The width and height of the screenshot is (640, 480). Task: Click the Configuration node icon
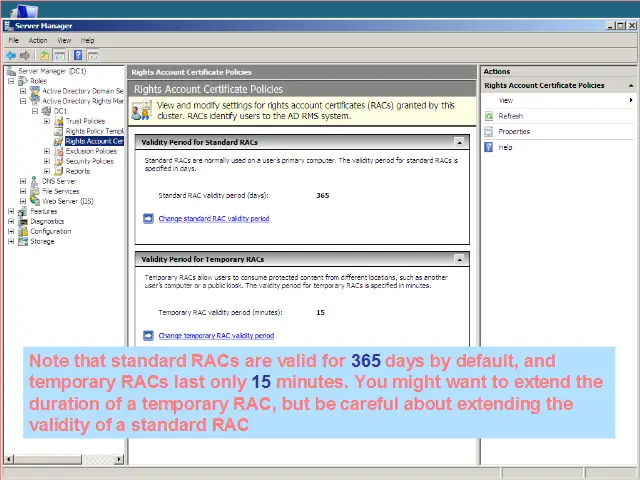[x=23, y=231]
